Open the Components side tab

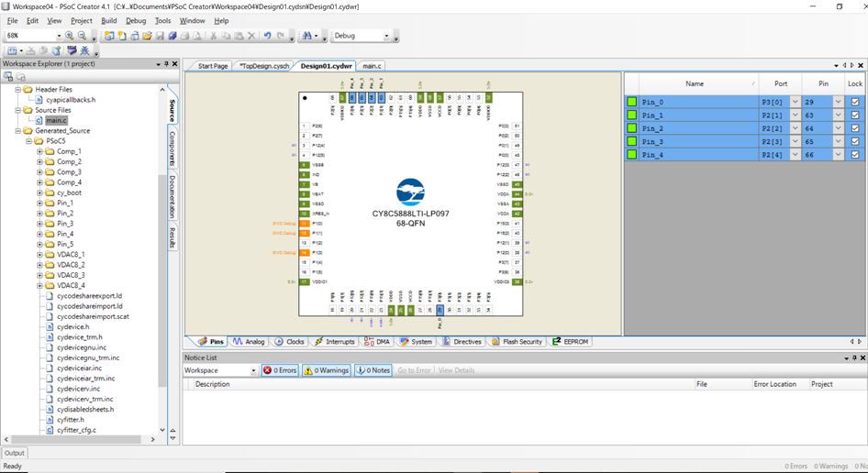[x=172, y=148]
